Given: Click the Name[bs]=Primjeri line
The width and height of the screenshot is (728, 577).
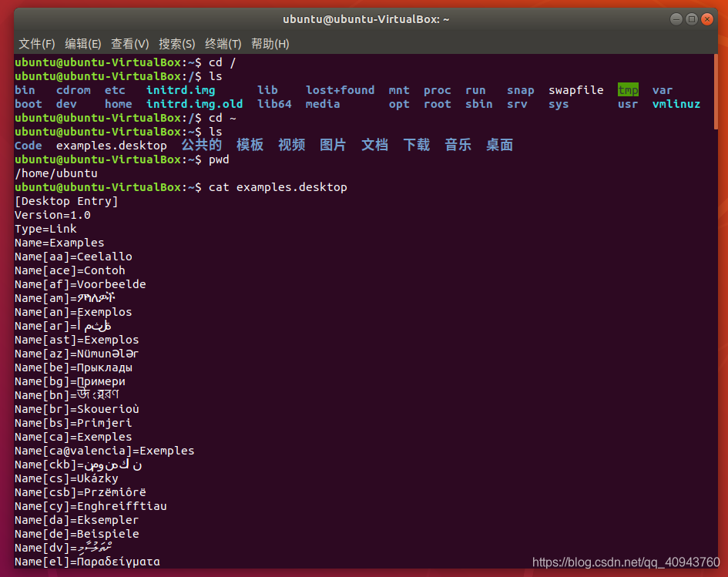Looking at the screenshot, I should [x=73, y=424].
